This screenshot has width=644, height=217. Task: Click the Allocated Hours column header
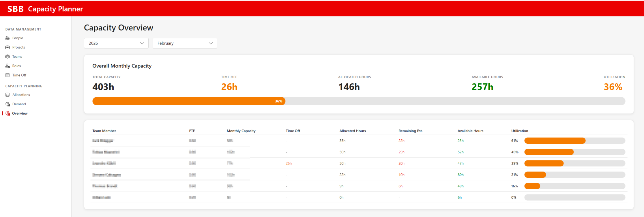(353, 131)
